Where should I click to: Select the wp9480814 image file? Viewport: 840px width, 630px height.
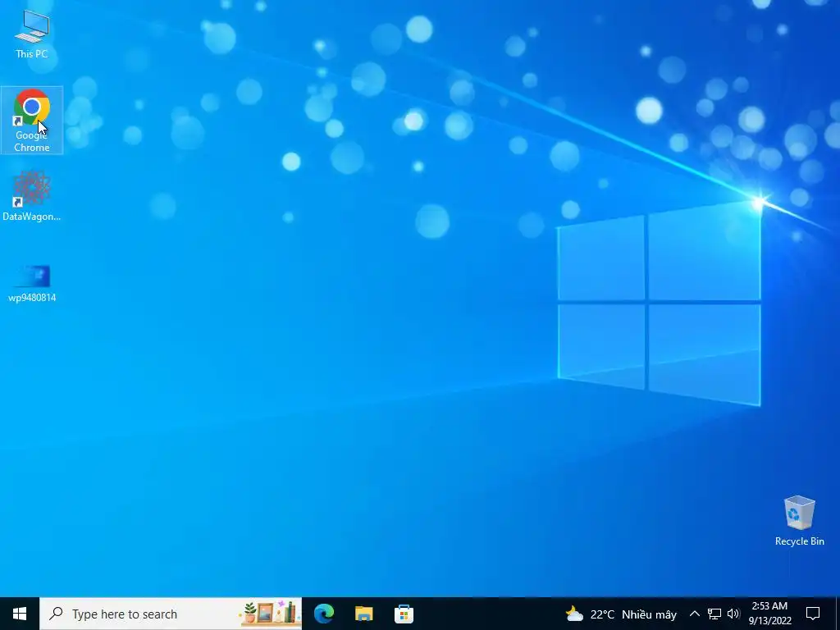(x=32, y=284)
